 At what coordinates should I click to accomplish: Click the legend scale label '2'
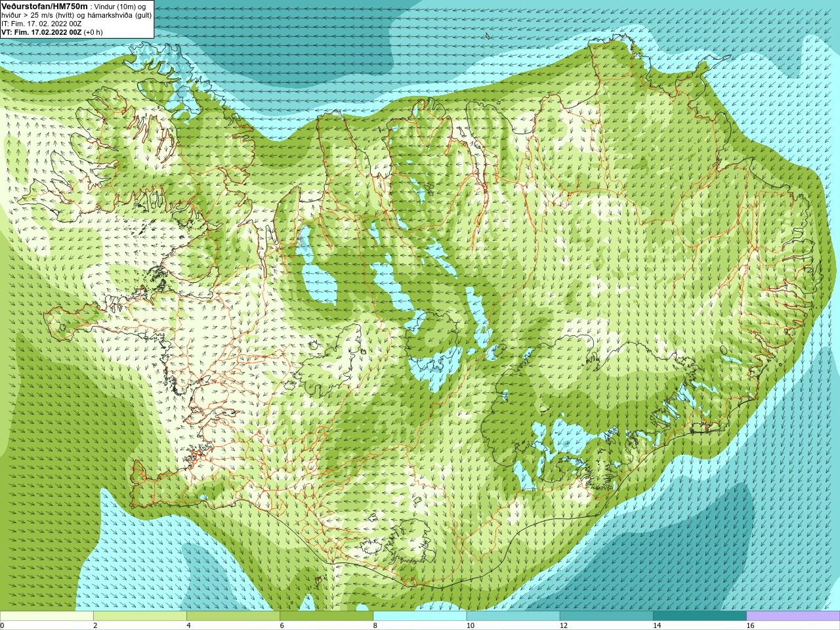coord(95,625)
